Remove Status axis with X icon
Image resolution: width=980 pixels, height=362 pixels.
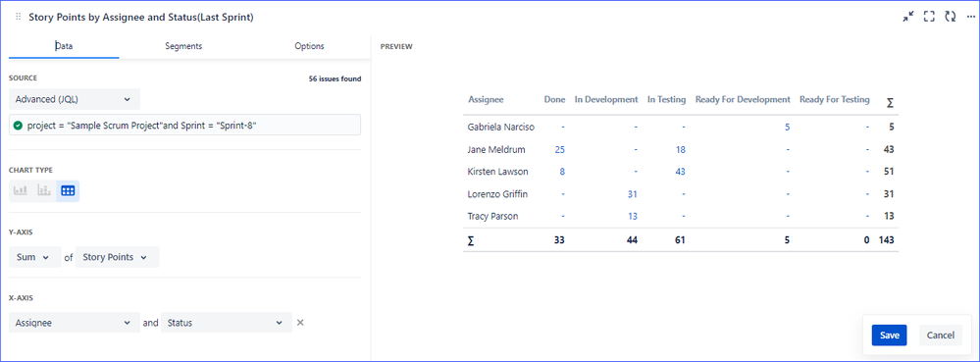click(300, 323)
